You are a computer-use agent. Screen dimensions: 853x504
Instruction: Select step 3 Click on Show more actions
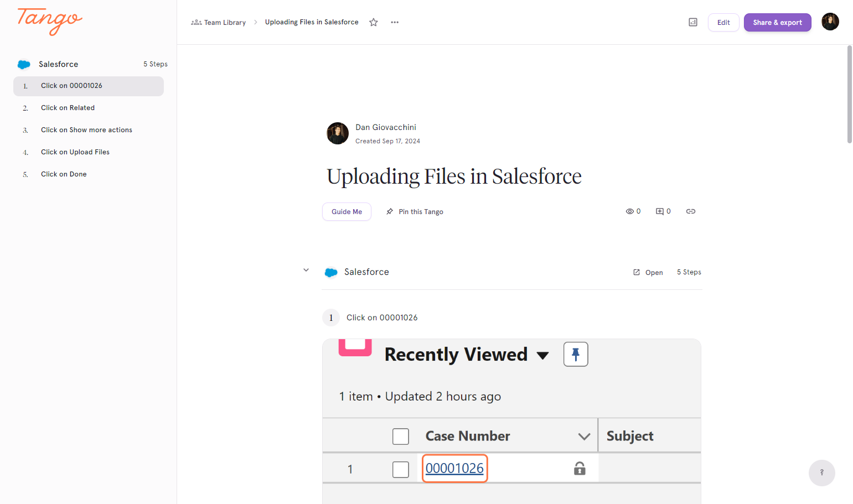(89, 130)
